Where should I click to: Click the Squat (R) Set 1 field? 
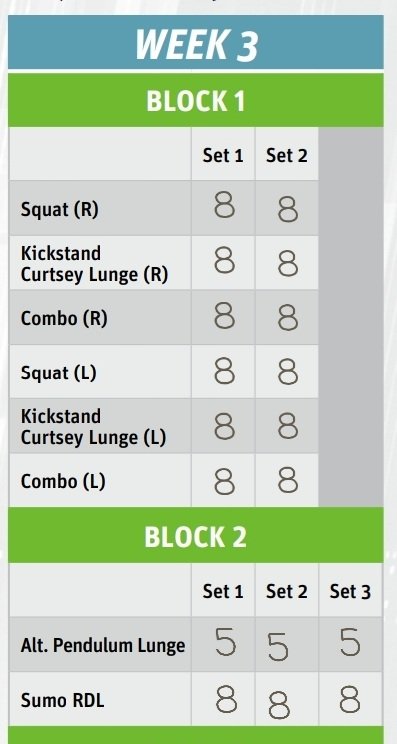coord(223,208)
